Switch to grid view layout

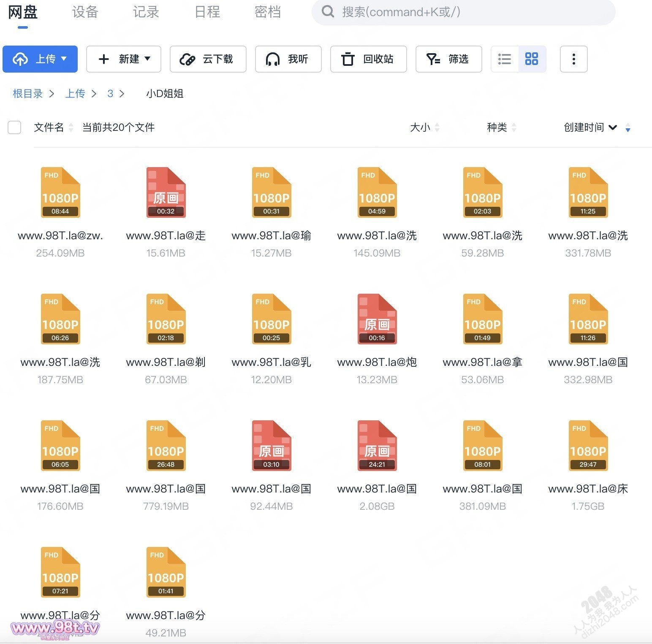[532, 59]
